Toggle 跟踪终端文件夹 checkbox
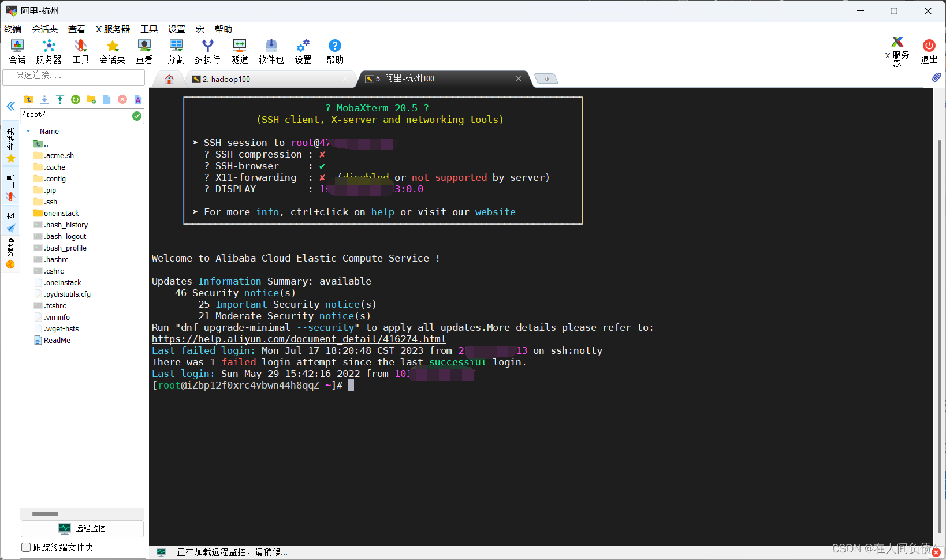Screen dimensions: 946x560 click(26, 547)
